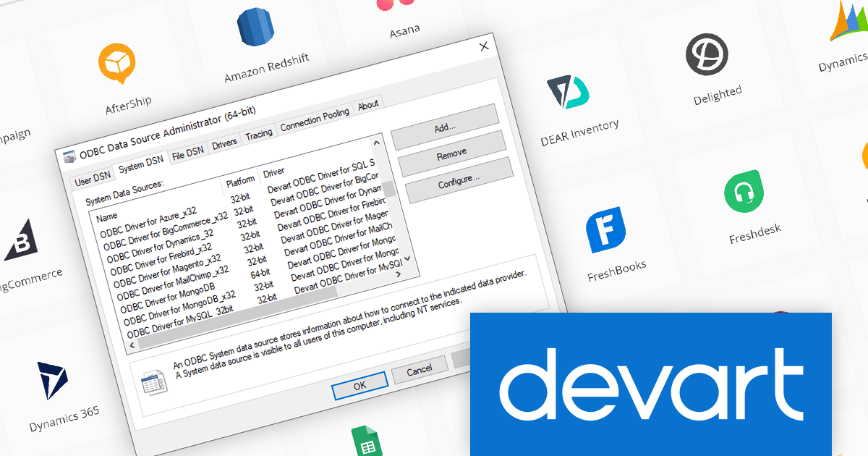Open the Configure... button

[459, 180]
